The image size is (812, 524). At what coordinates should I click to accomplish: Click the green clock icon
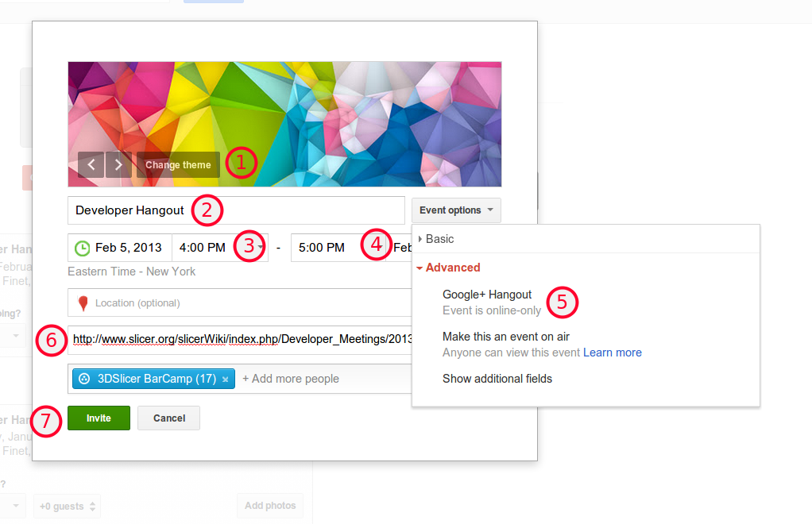pos(82,248)
